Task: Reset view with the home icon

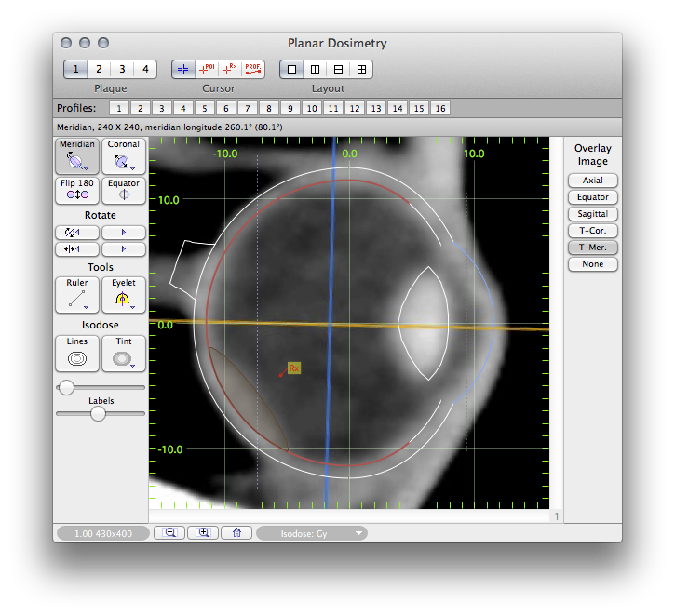Action: pos(236,533)
